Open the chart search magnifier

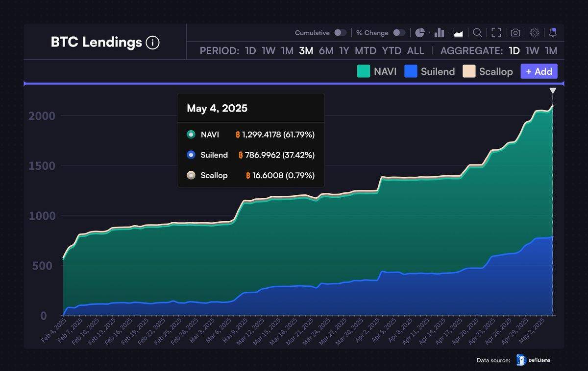477,33
